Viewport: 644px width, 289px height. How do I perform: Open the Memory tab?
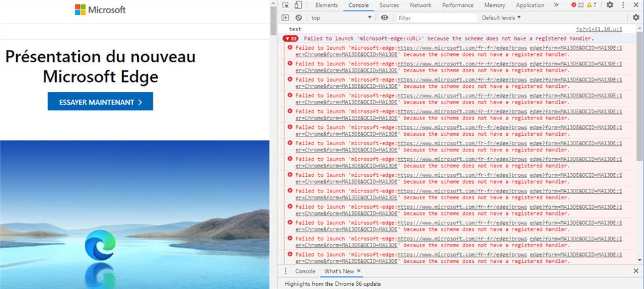[x=494, y=6]
